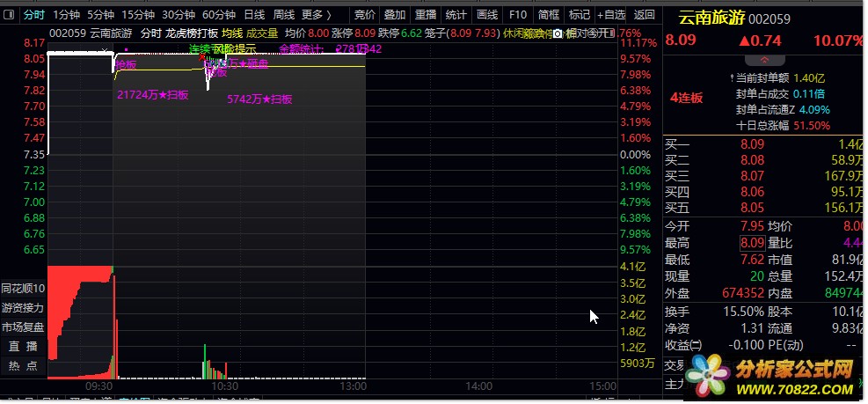This screenshot has height=404, width=868.
Task: Click the 返回 back button
Action: pyautogui.click(x=644, y=15)
